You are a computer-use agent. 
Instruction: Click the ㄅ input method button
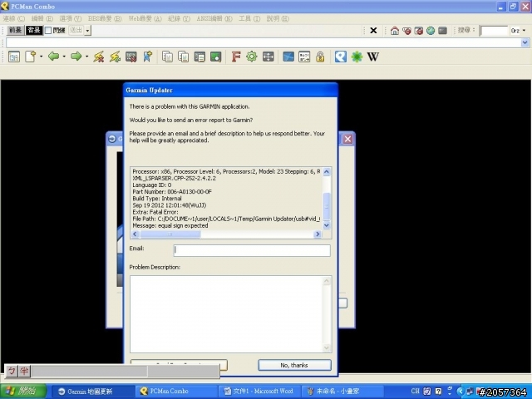[x=12, y=371]
